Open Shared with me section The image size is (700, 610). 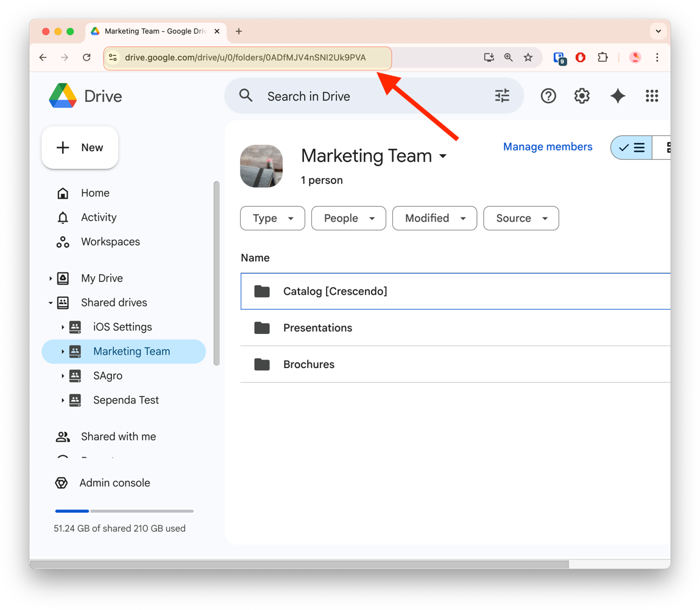[x=118, y=436]
